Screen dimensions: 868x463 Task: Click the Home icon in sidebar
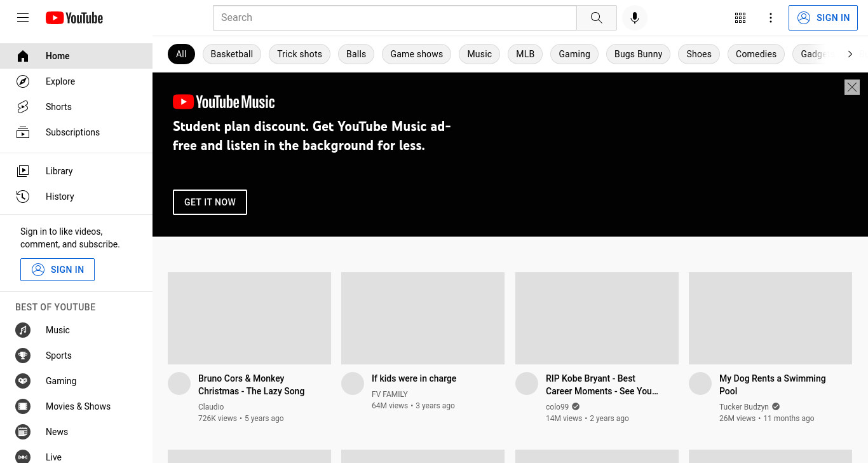[x=23, y=56]
